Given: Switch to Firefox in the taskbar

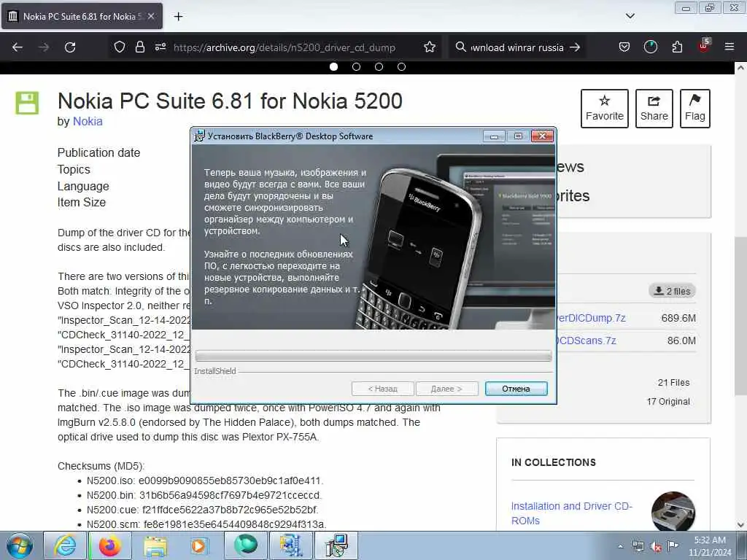Looking at the screenshot, I should (x=109, y=545).
